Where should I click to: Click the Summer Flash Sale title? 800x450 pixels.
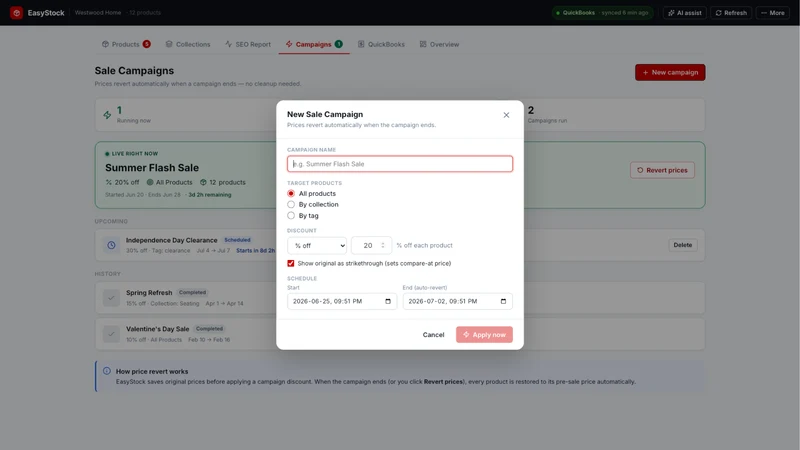(152, 168)
